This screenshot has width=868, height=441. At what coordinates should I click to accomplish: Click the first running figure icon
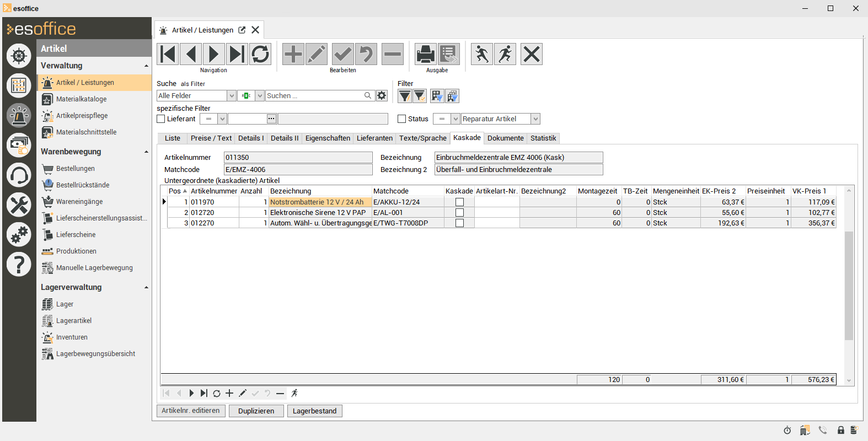coord(482,54)
